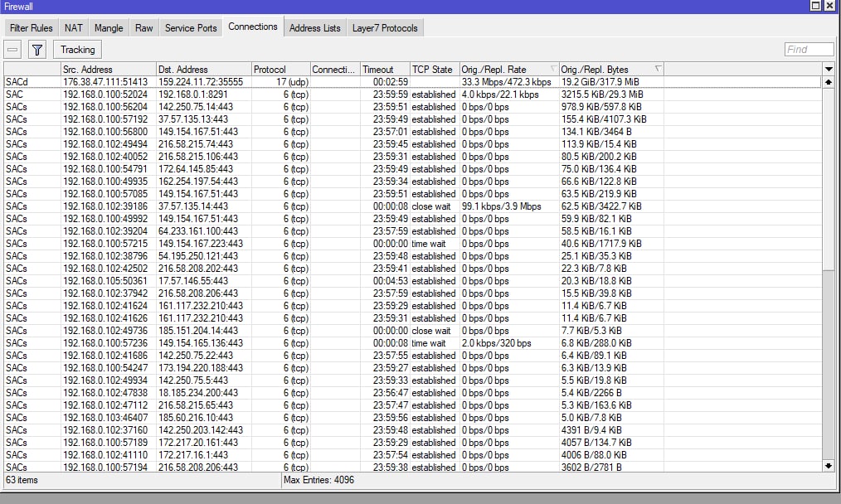
Task: Click scrollbar up arrow in connections list
Action: tap(829, 82)
